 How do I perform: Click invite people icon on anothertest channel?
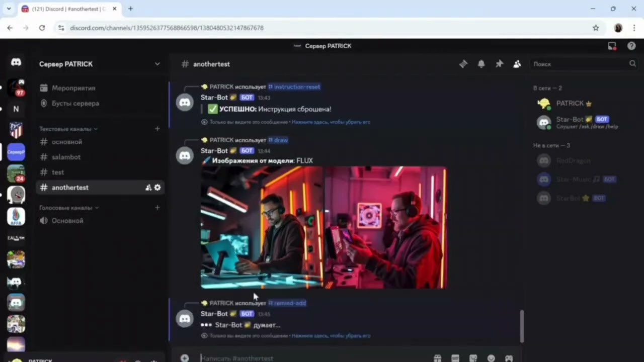point(148,188)
